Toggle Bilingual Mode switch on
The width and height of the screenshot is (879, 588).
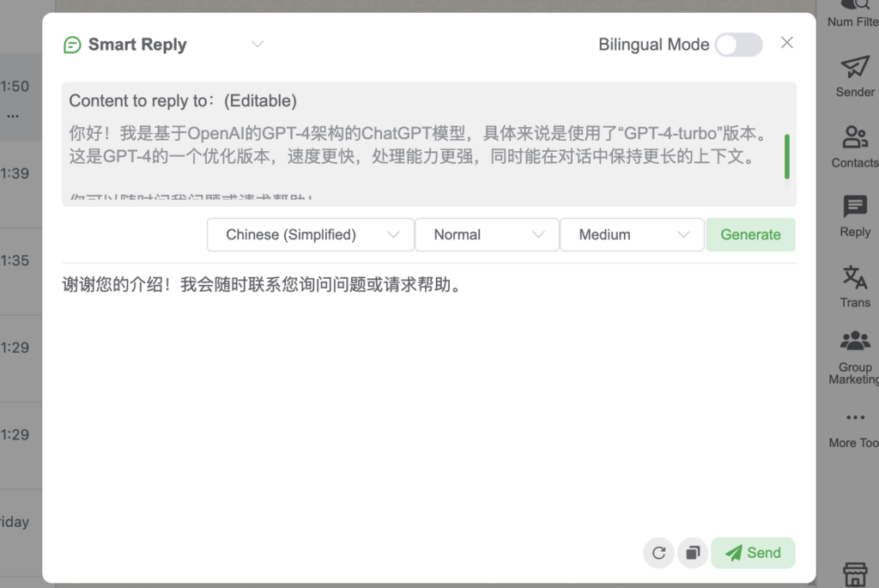pyautogui.click(x=738, y=45)
